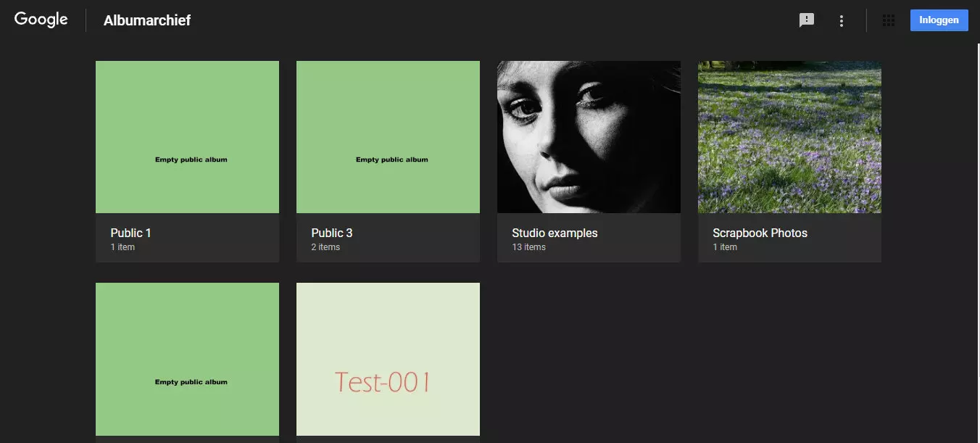Click "1 item" under Scrapbook Photos

tap(725, 247)
